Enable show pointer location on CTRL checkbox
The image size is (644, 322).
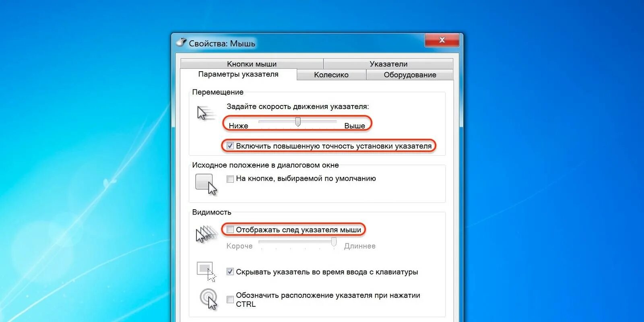click(230, 299)
